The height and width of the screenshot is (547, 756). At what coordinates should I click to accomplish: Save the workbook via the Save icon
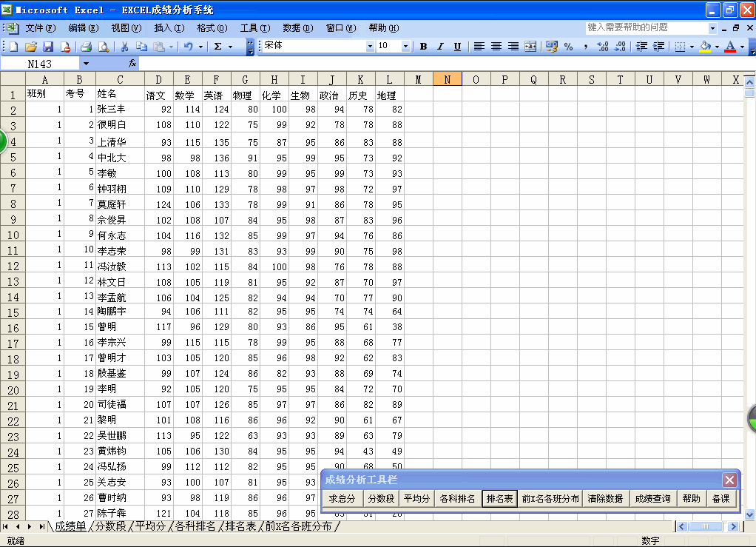point(47,46)
